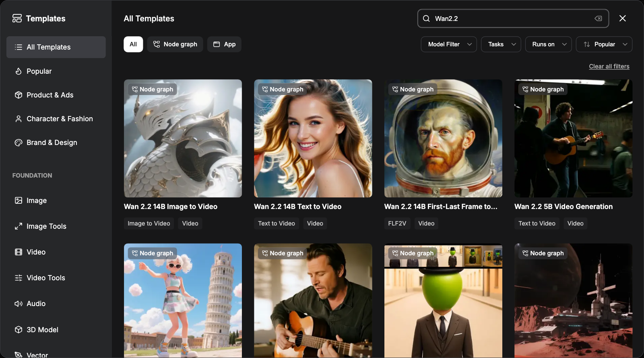This screenshot has height=358, width=644.
Task: Open the 3D Model cube icon
Action: tap(18, 330)
